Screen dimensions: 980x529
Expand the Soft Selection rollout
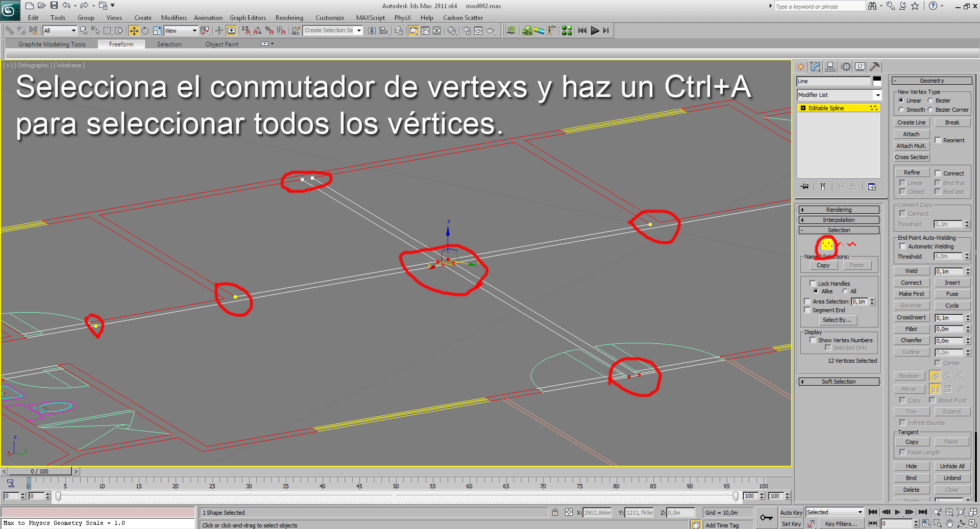839,382
